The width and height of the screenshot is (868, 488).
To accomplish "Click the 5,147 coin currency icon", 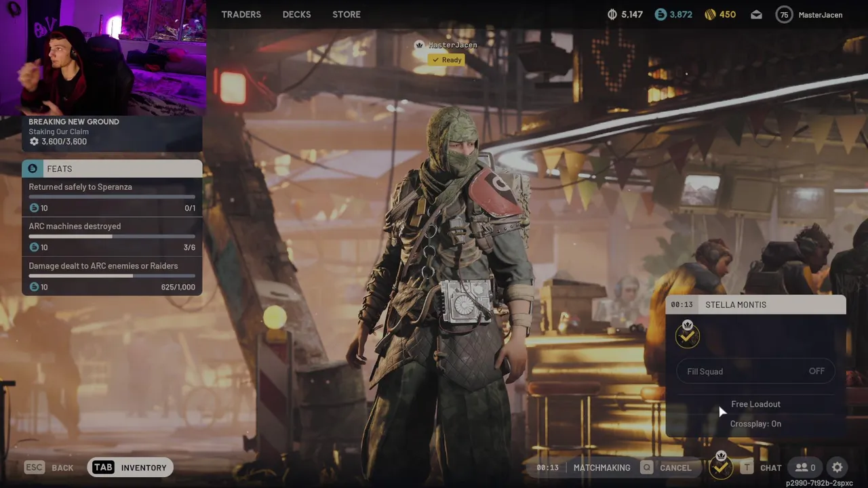I will pos(612,14).
